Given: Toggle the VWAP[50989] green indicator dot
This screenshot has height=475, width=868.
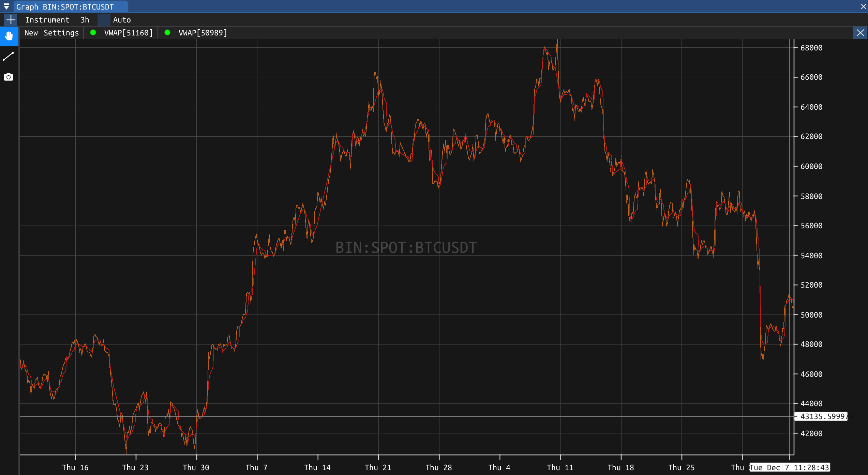Looking at the screenshot, I should (x=167, y=32).
